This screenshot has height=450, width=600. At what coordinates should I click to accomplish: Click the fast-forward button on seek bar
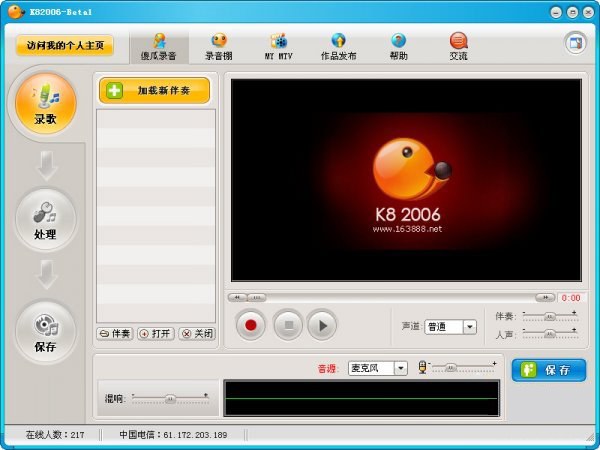[545, 297]
